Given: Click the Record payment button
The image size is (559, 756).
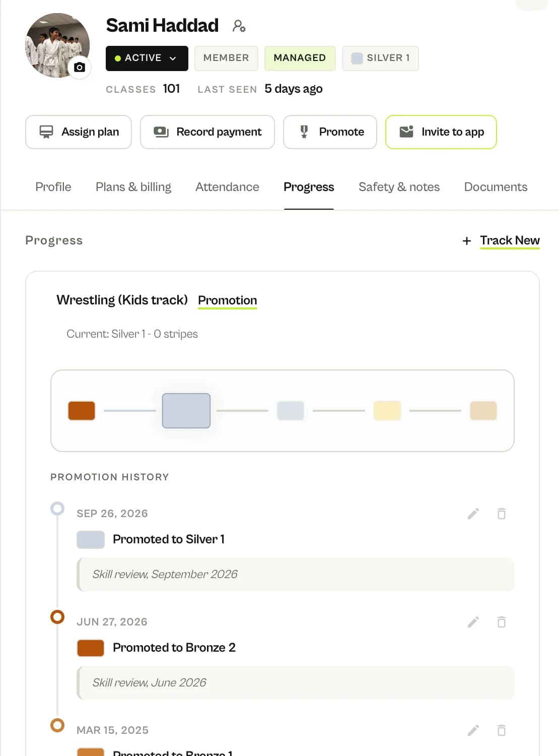Looking at the screenshot, I should (x=207, y=132).
